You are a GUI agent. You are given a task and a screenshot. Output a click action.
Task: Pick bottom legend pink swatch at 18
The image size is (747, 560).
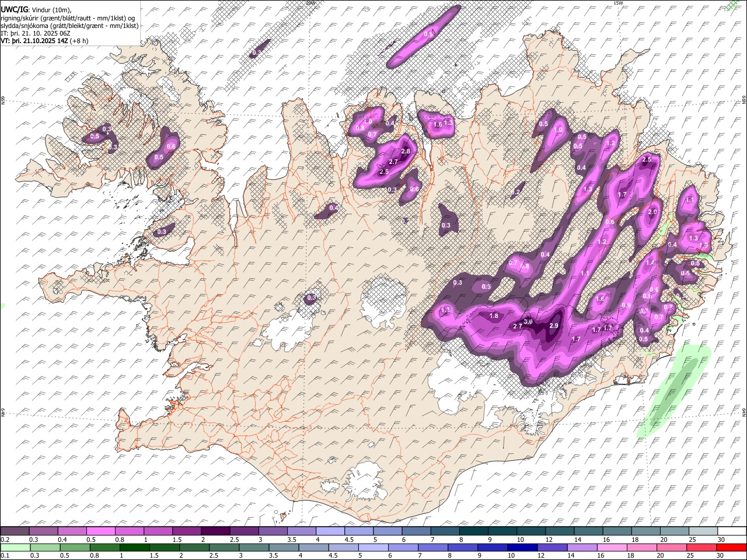coord(642,547)
